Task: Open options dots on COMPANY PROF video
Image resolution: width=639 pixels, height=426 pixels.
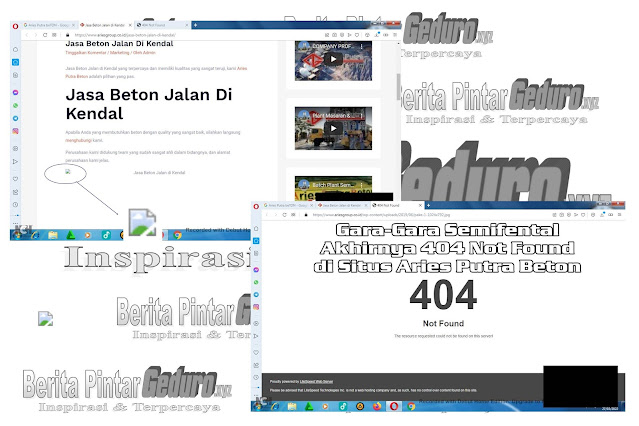Action: tap(361, 47)
